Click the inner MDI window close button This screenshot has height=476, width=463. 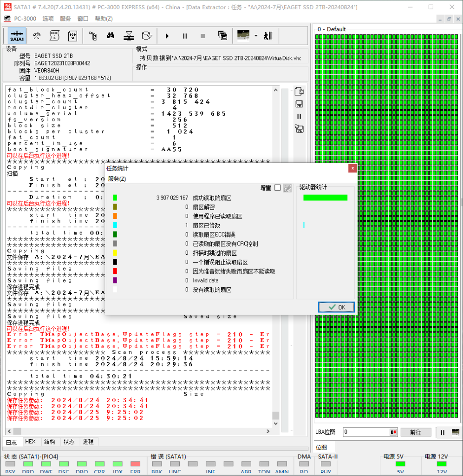(x=458, y=19)
